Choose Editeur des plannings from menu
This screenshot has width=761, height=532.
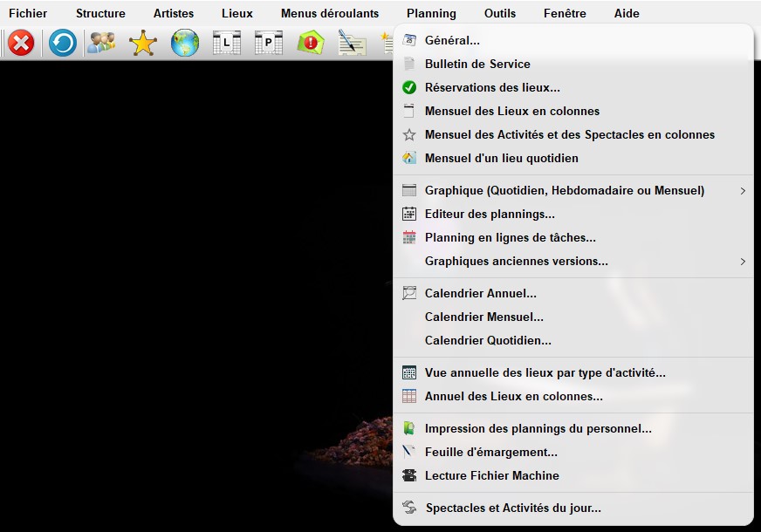tap(490, 214)
